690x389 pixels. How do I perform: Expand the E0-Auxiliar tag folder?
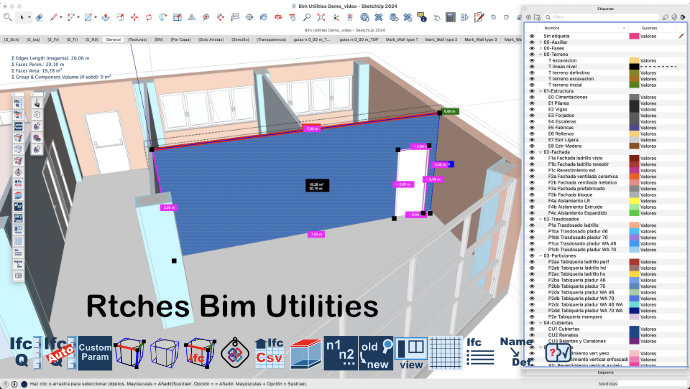tap(540, 42)
